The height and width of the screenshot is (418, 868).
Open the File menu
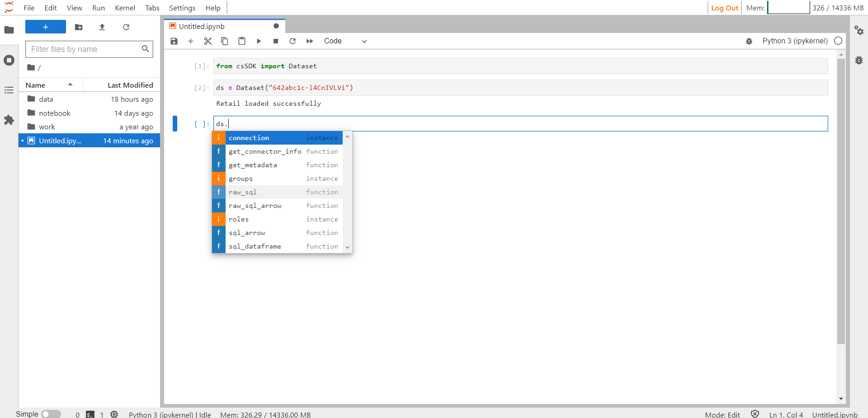(x=29, y=8)
